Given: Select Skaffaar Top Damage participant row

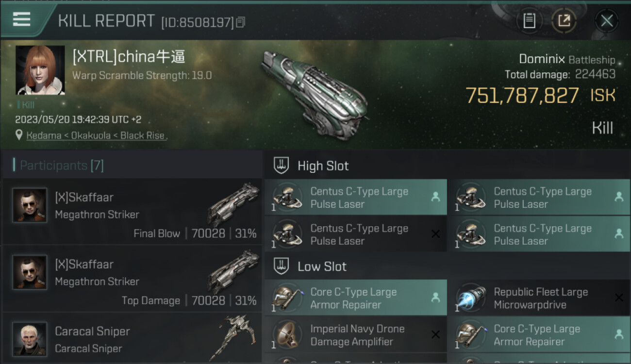Looking at the screenshot, I should 132,279.
